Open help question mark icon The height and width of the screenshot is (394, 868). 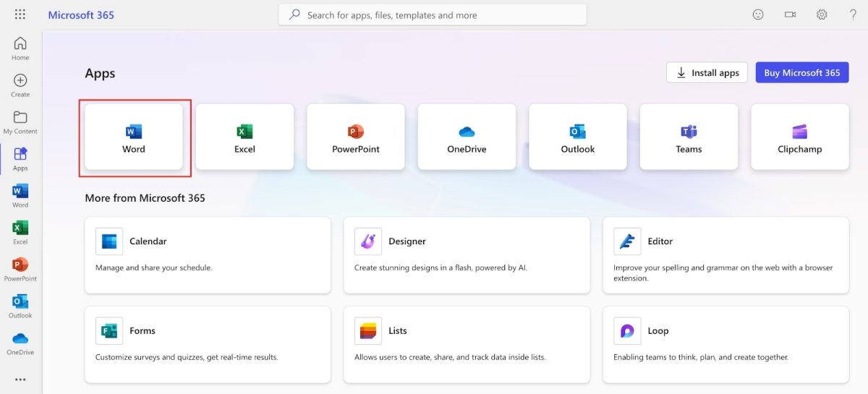click(x=853, y=14)
